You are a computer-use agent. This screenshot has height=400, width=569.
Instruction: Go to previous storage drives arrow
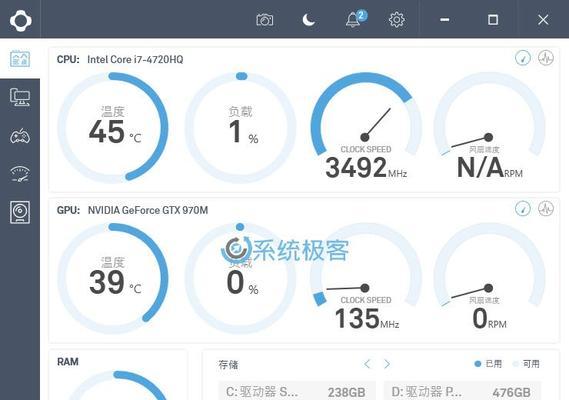pyautogui.click(x=367, y=364)
